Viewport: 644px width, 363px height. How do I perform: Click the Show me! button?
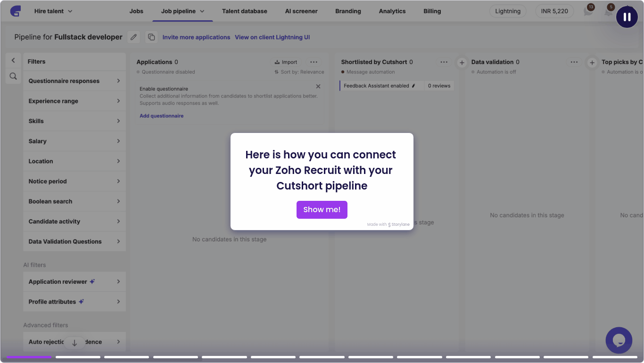[x=322, y=210]
